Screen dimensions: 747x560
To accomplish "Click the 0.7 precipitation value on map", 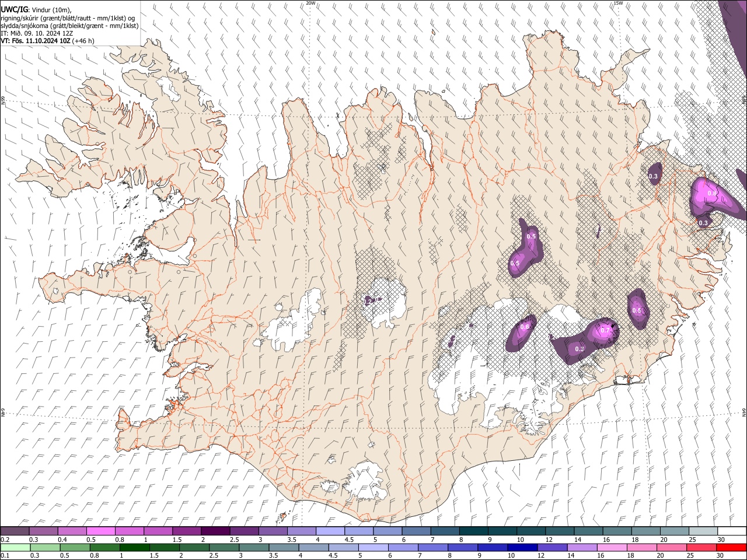I will click(x=605, y=331).
